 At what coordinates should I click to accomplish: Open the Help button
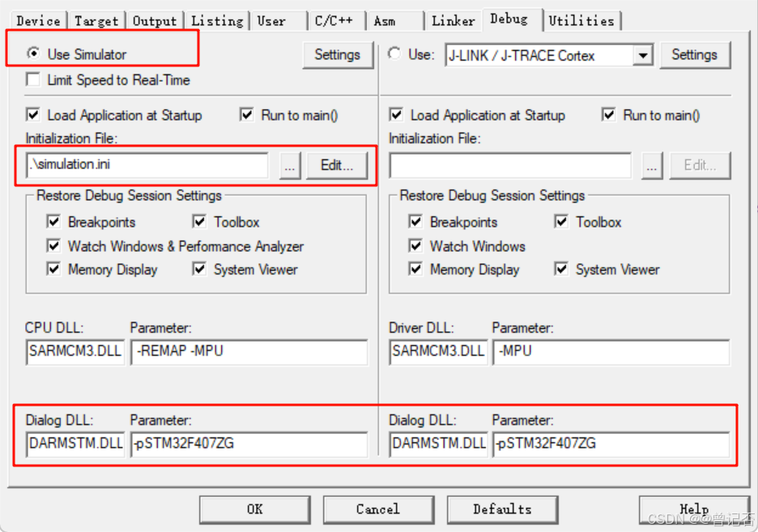(x=694, y=509)
